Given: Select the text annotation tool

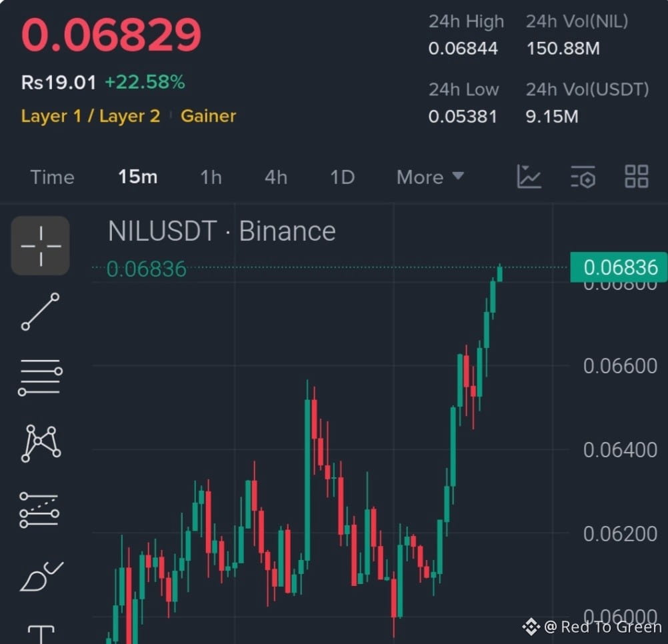Looking at the screenshot, I should 41,634.
